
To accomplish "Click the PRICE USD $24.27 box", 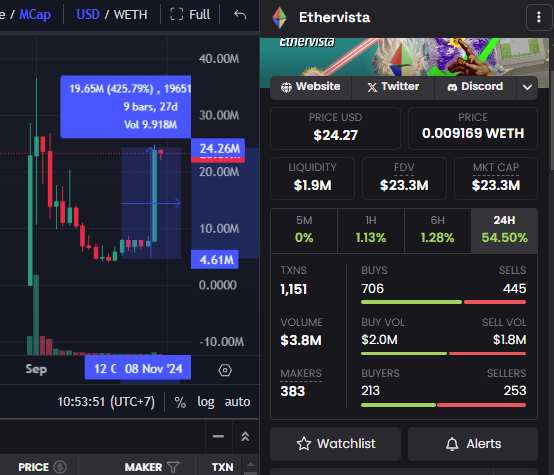I will pos(335,129).
